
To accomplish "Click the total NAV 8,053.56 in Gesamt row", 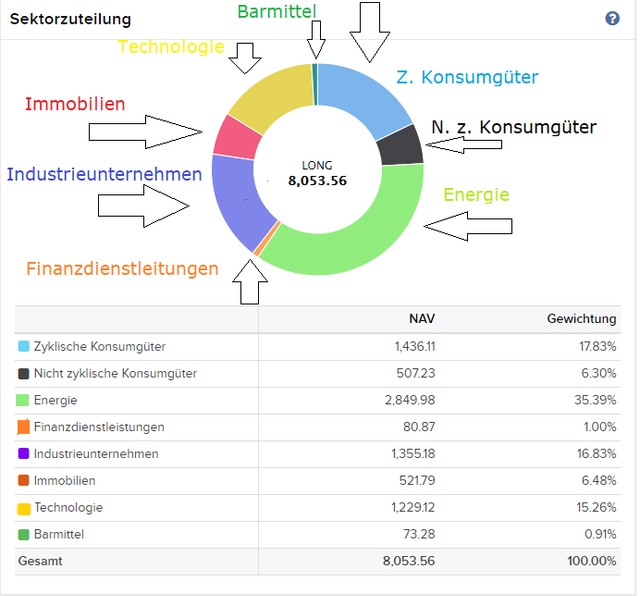I will pyautogui.click(x=409, y=561).
